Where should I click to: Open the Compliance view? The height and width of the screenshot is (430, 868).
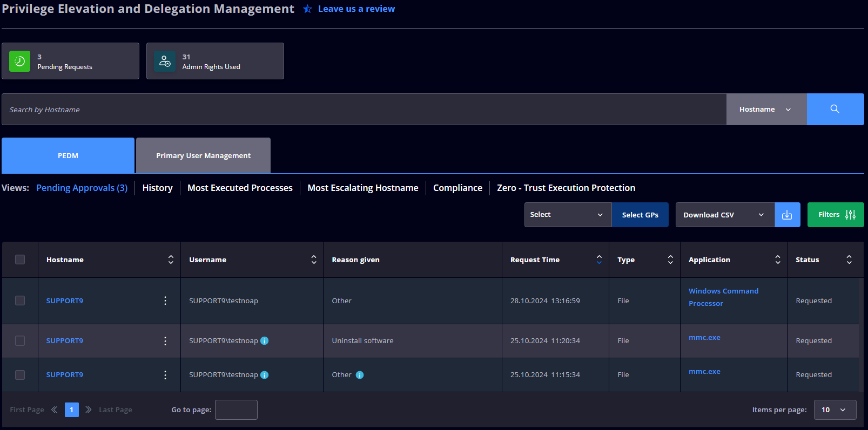coord(457,188)
